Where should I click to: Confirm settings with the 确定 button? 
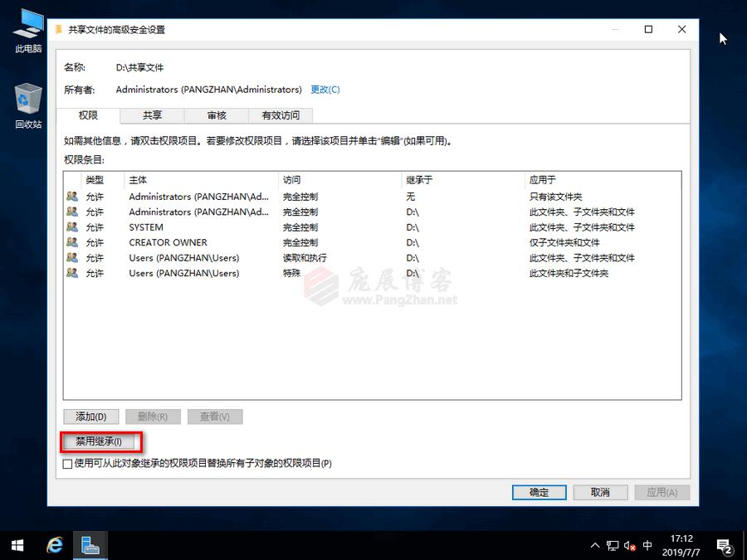coord(539,492)
